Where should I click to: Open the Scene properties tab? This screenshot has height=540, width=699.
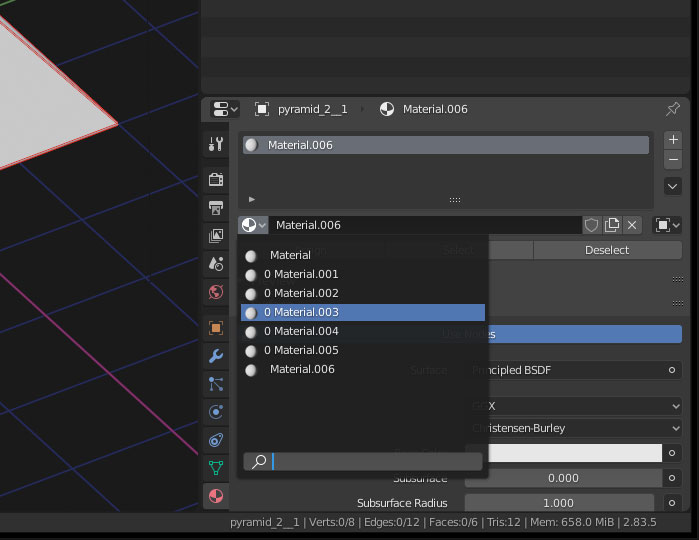pyautogui.click(x=216, y=264)
